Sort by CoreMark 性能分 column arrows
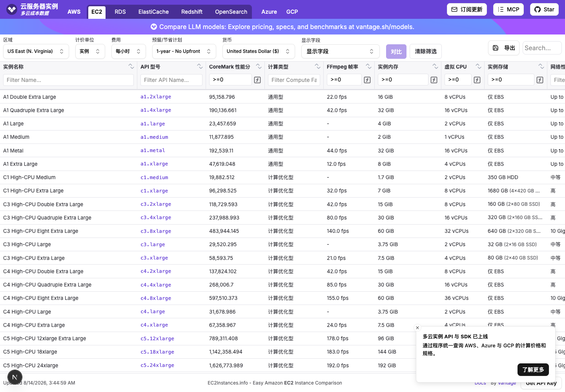This screenshot has height=392, width=565. point(259,67)
